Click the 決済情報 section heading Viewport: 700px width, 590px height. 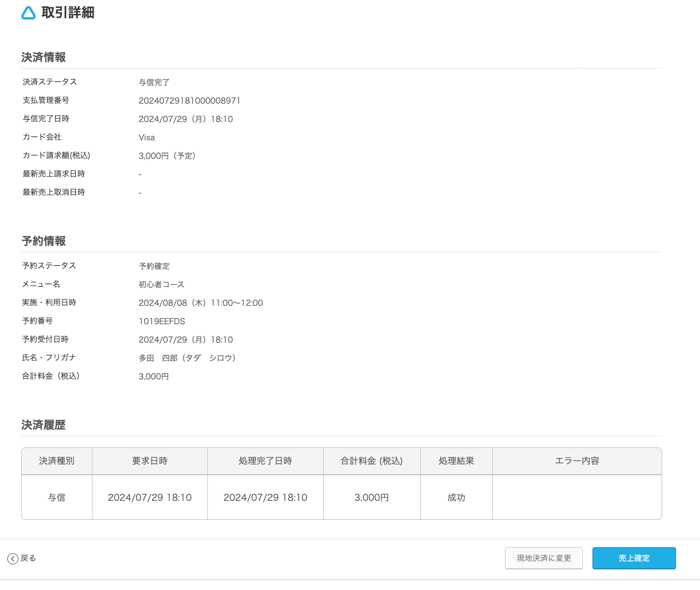(x=44, y=57)
